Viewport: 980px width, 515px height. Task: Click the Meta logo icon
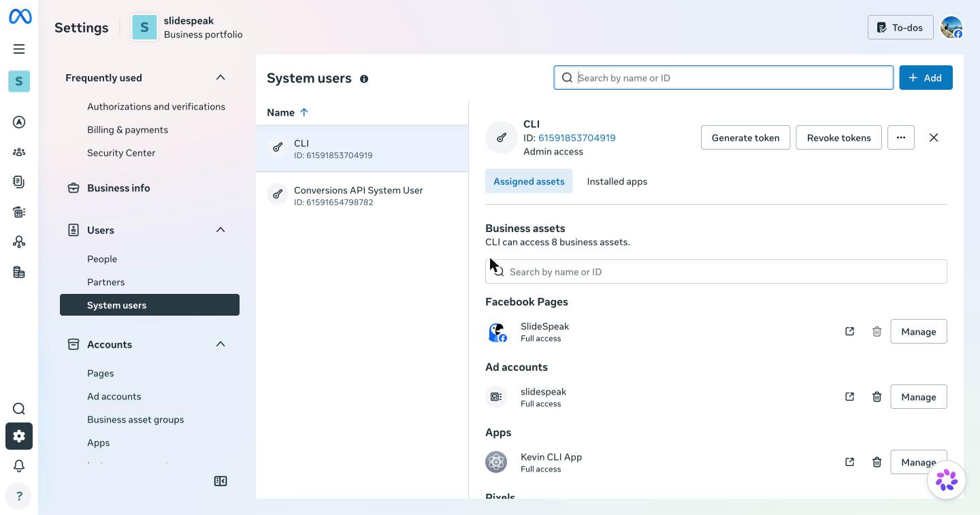coord(20,16)
